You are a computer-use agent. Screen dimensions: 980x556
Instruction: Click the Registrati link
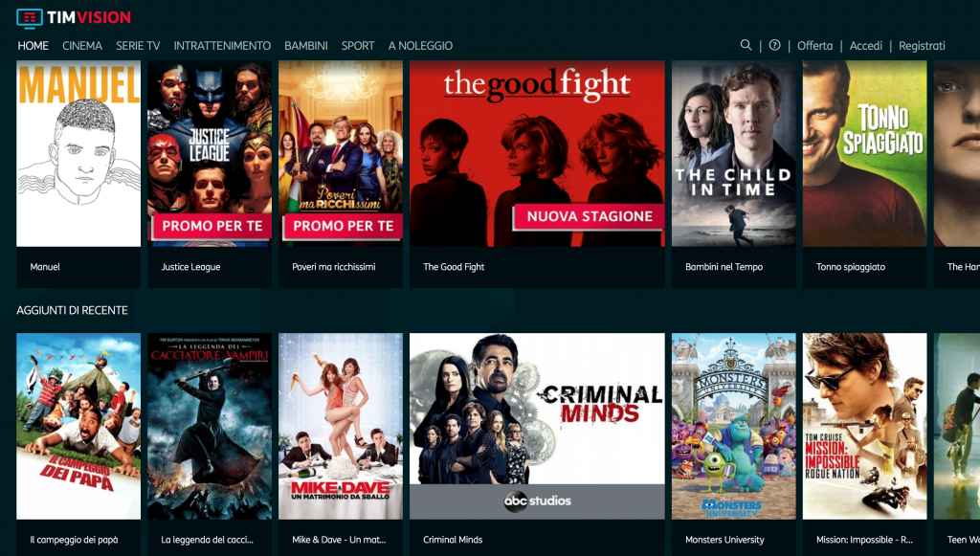tap(922, 46)
